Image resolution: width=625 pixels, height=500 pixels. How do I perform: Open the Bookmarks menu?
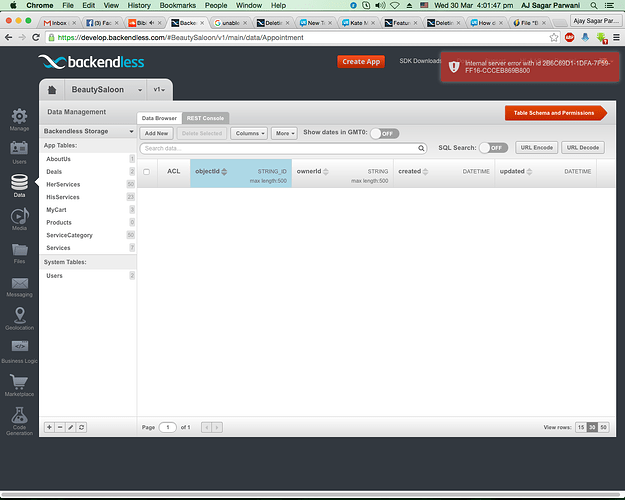[x=178, y=5]
